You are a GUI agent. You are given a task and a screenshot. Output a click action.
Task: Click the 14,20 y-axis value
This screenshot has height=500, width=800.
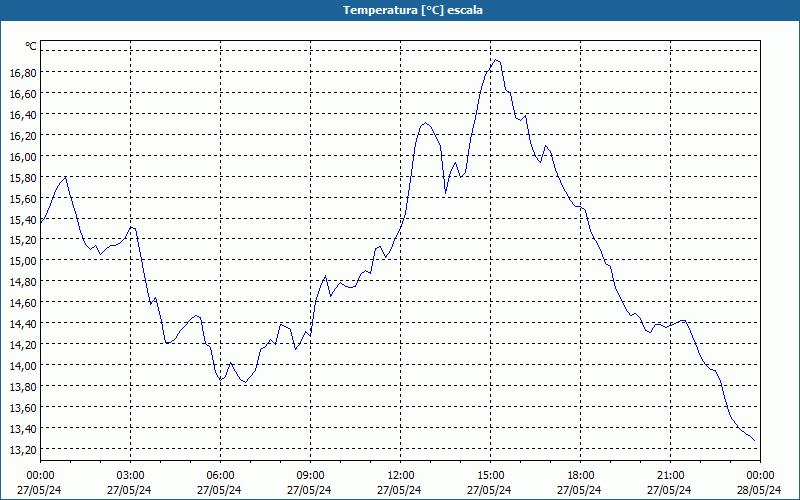(23, 345)
